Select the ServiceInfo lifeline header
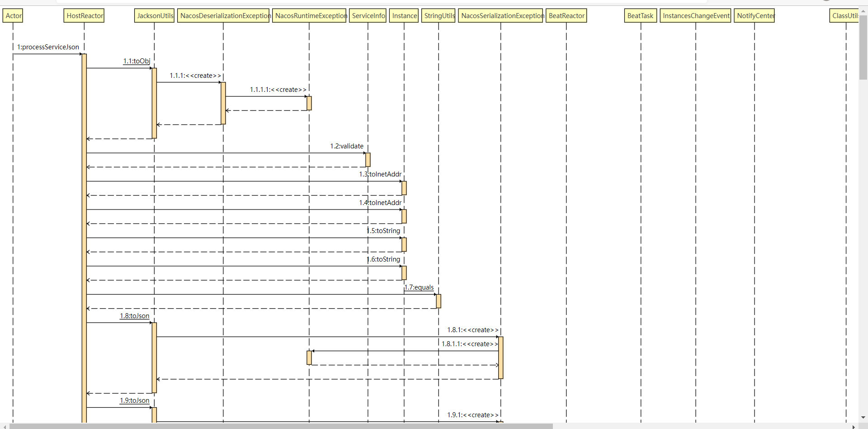The image size is (868, 429). pos(368,15)
